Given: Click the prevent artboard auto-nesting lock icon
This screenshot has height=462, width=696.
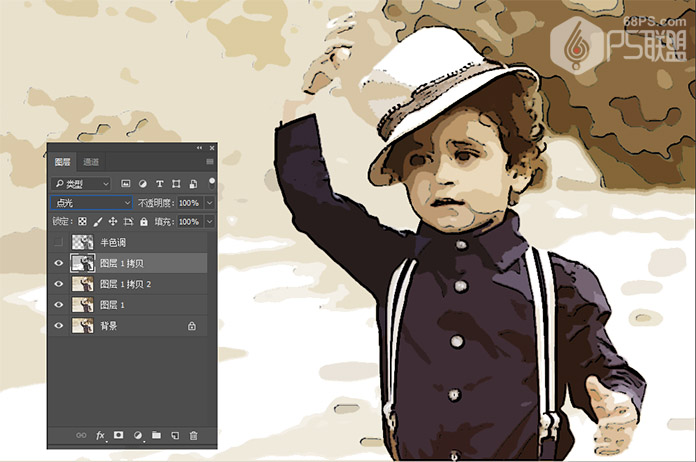Looking at the screenshot, I should coord(128,221).
